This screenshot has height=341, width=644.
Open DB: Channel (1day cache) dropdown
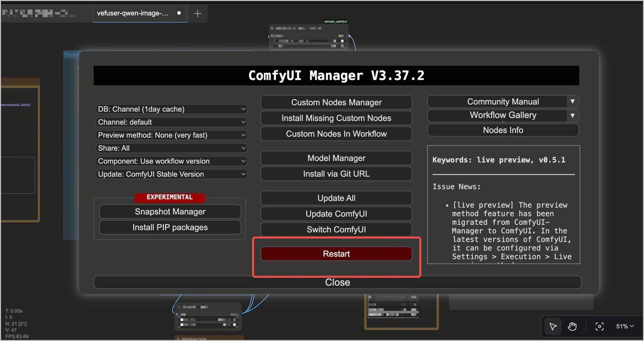click(x=172, y=109)
